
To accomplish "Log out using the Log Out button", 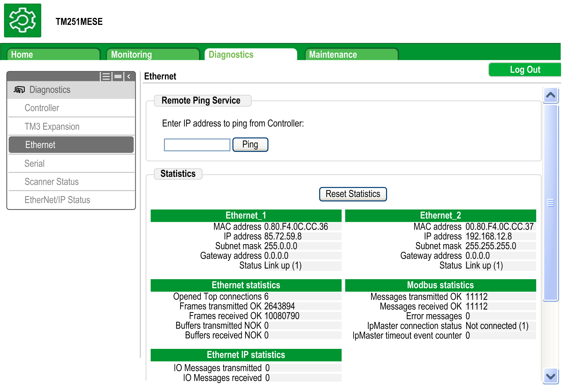I will (x=524, y=70).
